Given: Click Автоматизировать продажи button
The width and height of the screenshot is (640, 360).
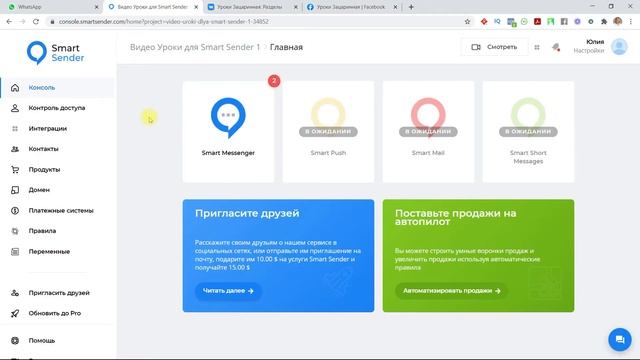Looking at the screenshot, I should (451, 291).
